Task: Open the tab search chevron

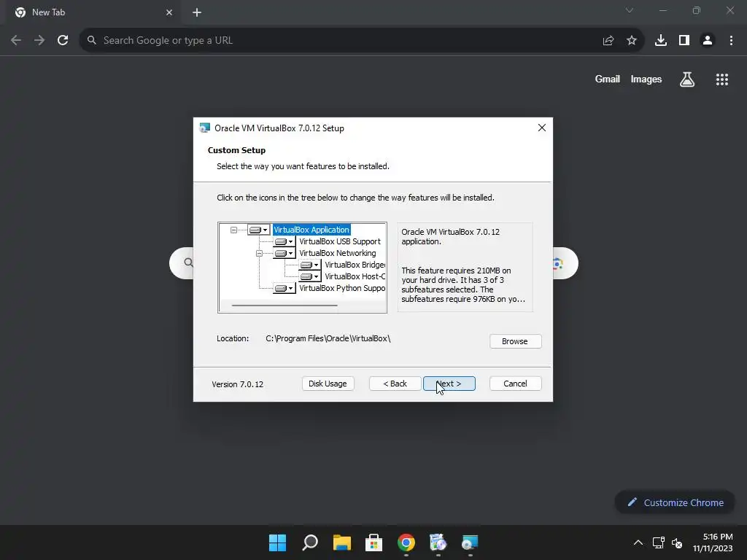Action: (x=630, y=10)
